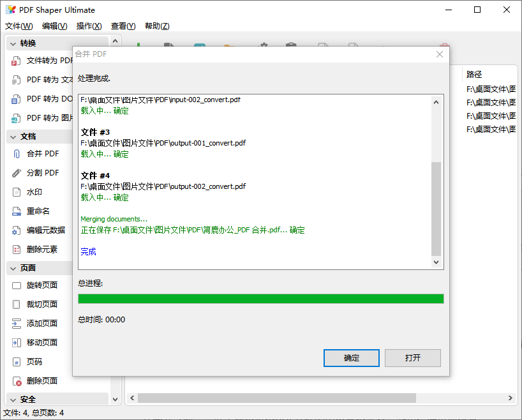Click "打开" to open merged PDF
The height and width of the screenshot is (420, 522).
point(412,357)
